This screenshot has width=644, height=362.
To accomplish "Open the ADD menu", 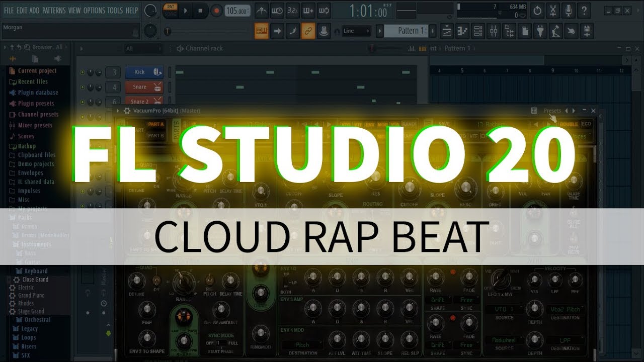I will tap(34, 10).
